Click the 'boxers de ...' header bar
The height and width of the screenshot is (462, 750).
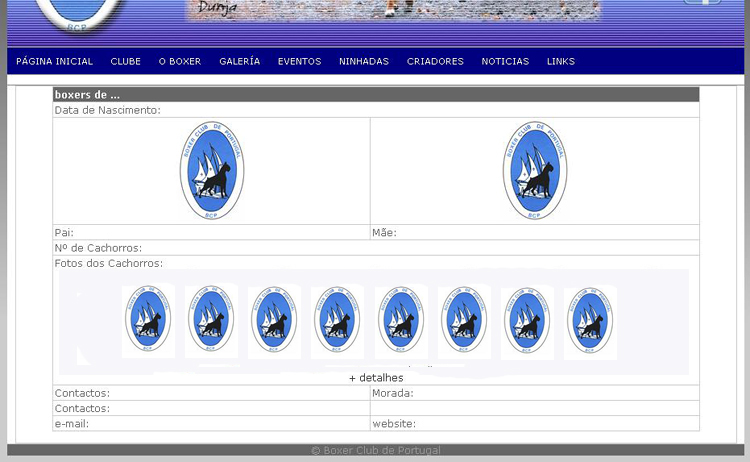[x=375, y=95]
